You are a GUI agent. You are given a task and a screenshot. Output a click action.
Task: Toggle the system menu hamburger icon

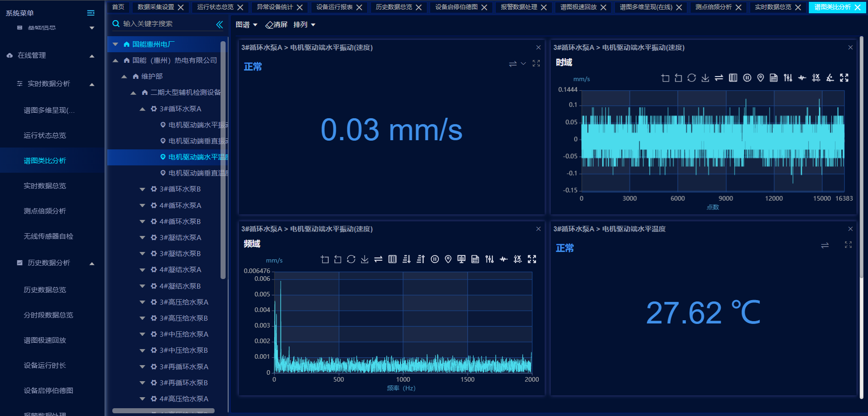(x=91, y=13)
